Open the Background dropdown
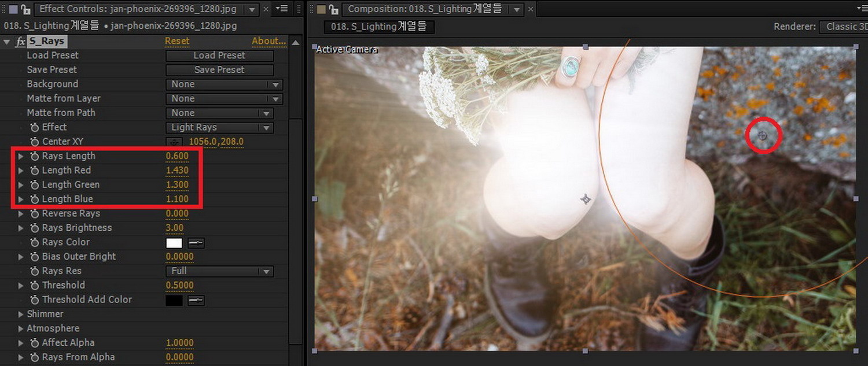This screenshot has height=366, width=868. pyautogui.click(x=225, y=84)
